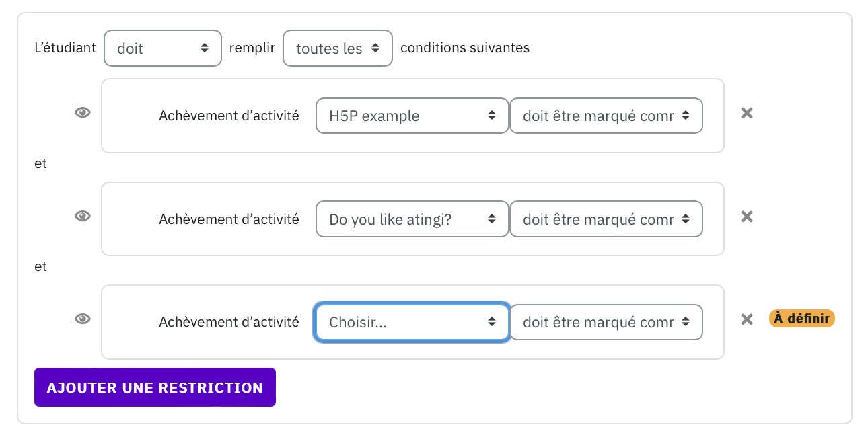Click Achèvement d'activité label in third row
The image size is (868, 433).
pos(229,322)
